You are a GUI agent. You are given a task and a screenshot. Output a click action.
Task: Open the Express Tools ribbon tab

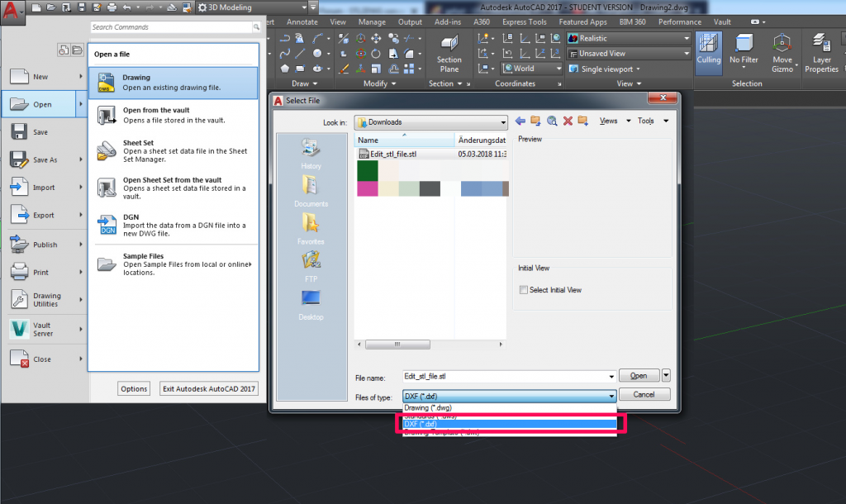coord(525,22)
